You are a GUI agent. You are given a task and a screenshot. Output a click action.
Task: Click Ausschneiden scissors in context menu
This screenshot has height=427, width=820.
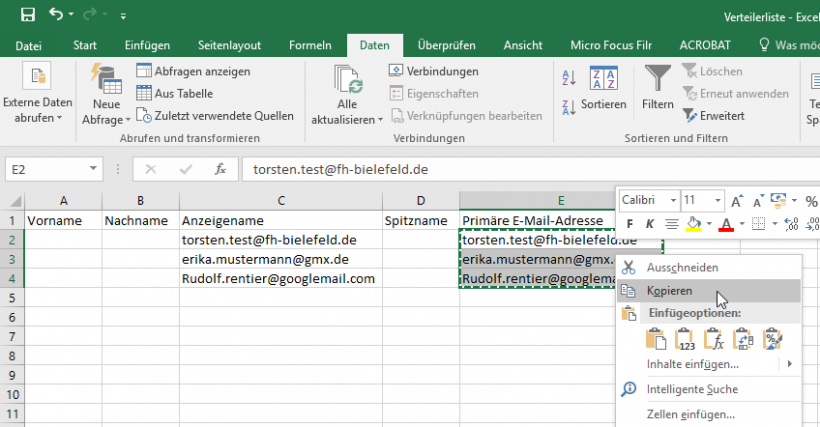tap(629, 268)
